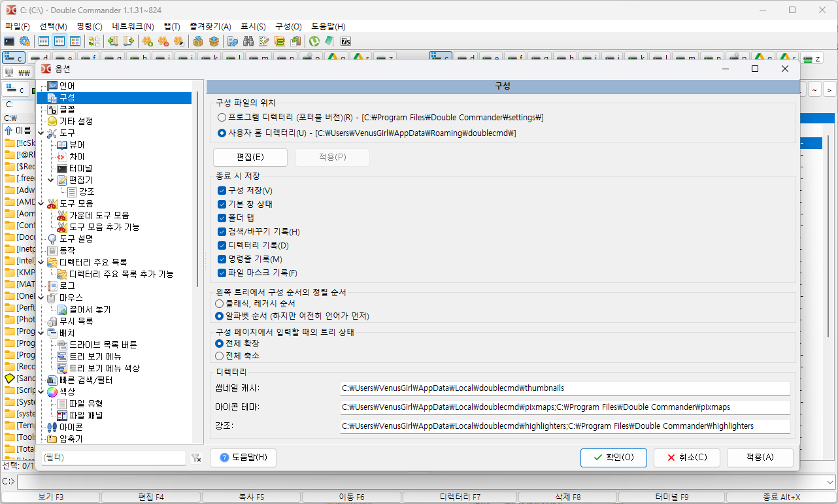Open the 즐겨찾기(A) menu
Screen dimensions: 838x504
point(210,26)
